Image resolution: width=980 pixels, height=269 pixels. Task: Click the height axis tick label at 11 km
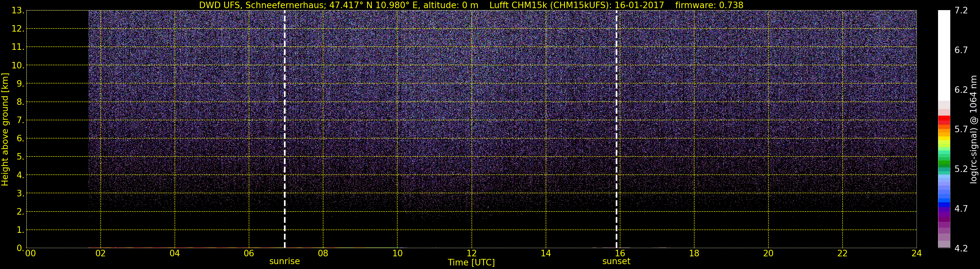(18, 47)
